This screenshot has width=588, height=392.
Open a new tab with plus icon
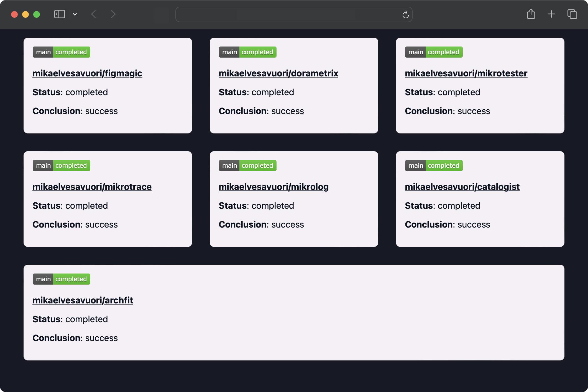click(551, 14)
